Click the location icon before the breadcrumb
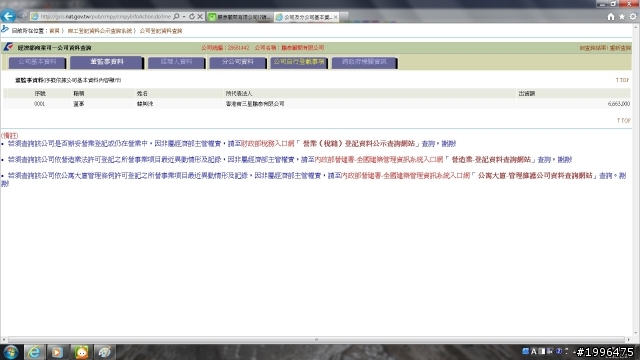Image resolution: width=640 pixels, height=360 pixels. point(5,29)
